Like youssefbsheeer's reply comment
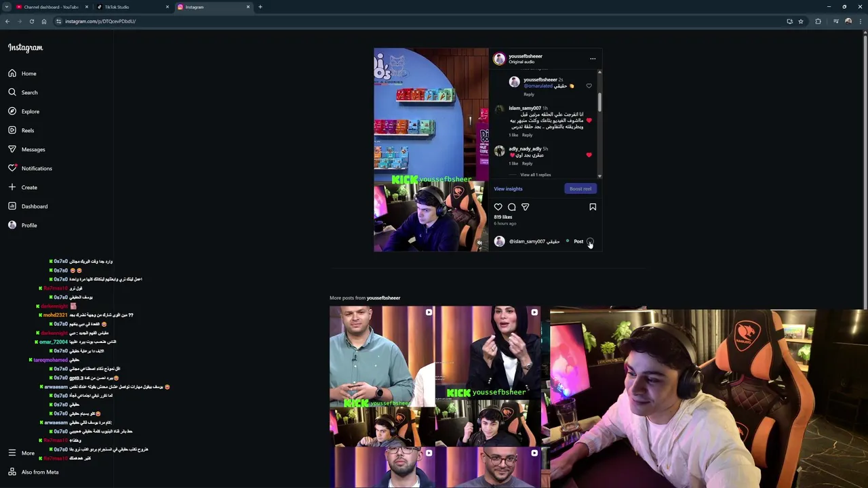The height and width of the screenshot is (488, 868). point(589,86)
